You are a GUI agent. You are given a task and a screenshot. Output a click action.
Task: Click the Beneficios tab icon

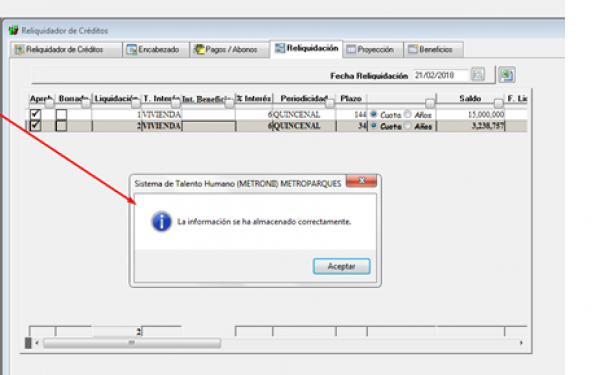point(412,49)
